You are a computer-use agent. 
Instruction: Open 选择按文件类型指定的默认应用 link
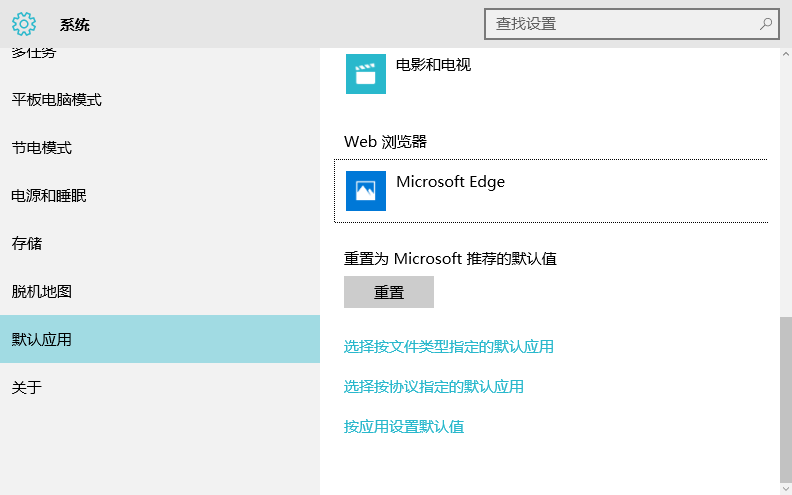(x=448, y=347)
